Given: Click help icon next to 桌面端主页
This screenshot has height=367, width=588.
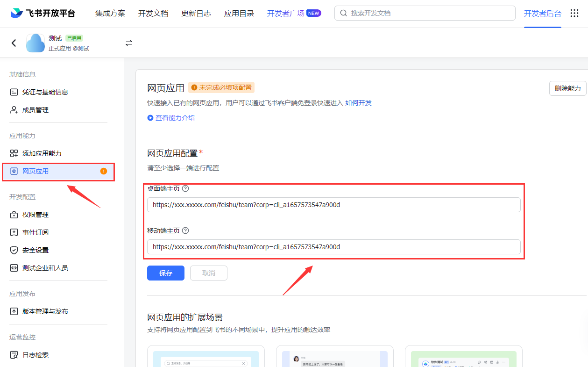Looking at the screenshot, I should [185, 189].
